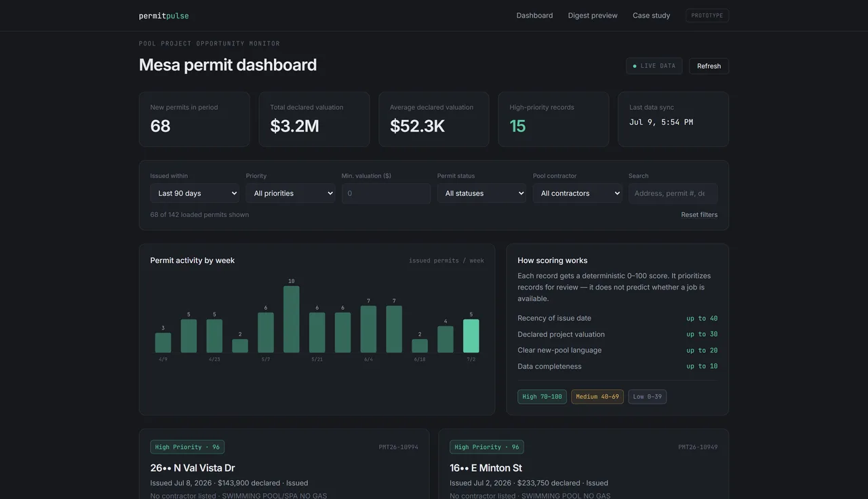
Task: Click the Reset filters link
Action: 699,215
